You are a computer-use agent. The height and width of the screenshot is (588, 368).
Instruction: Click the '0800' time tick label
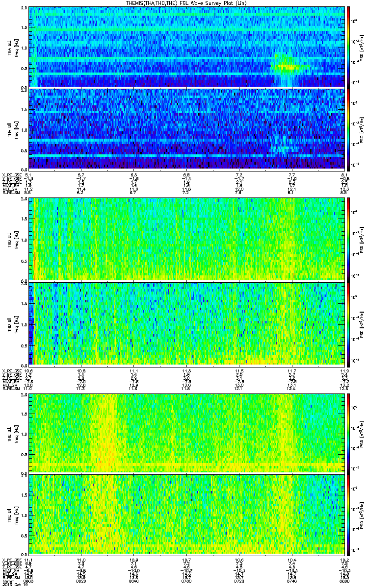click(x=343, y=582)
